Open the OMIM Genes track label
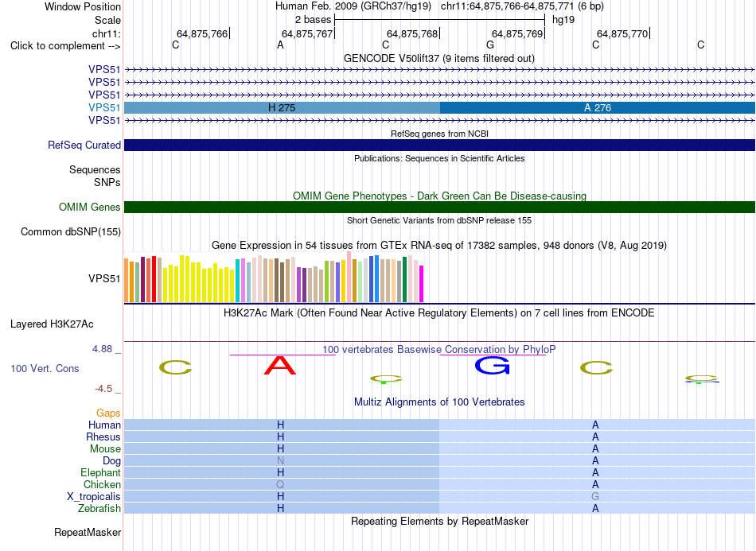 [x=90, y=207]
